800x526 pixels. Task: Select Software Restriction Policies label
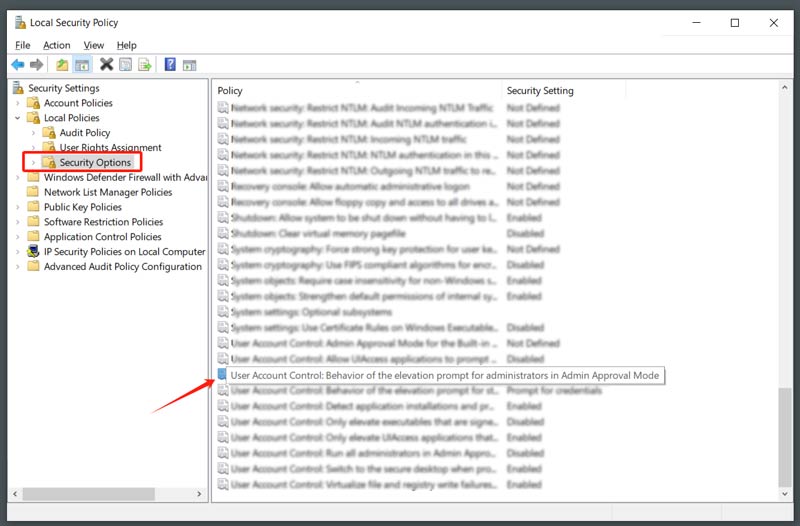pyautogui.click(x=103, y=222)
